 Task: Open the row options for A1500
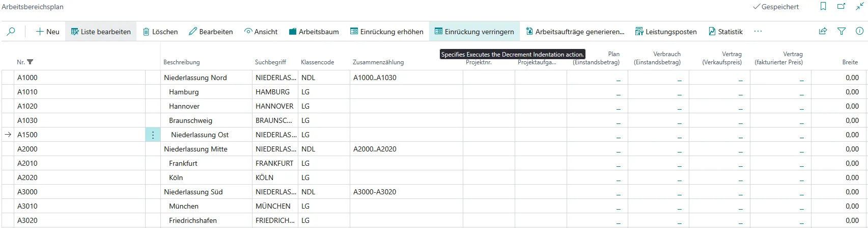153,135
